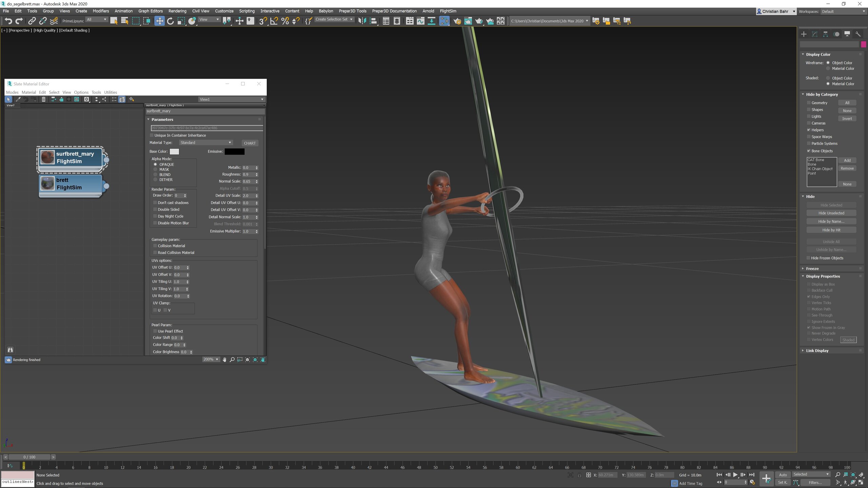Enable Use Pearl Effect checkbox
The height and width of the screenshot is (488, 868).
click(155, 331)
